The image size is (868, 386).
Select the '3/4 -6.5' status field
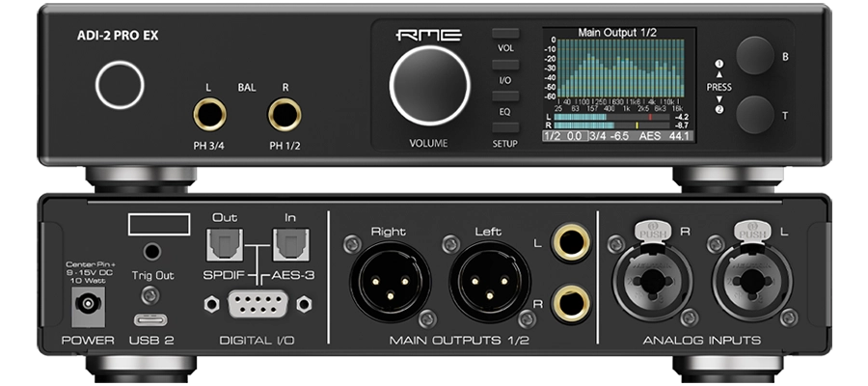[609, 136]
